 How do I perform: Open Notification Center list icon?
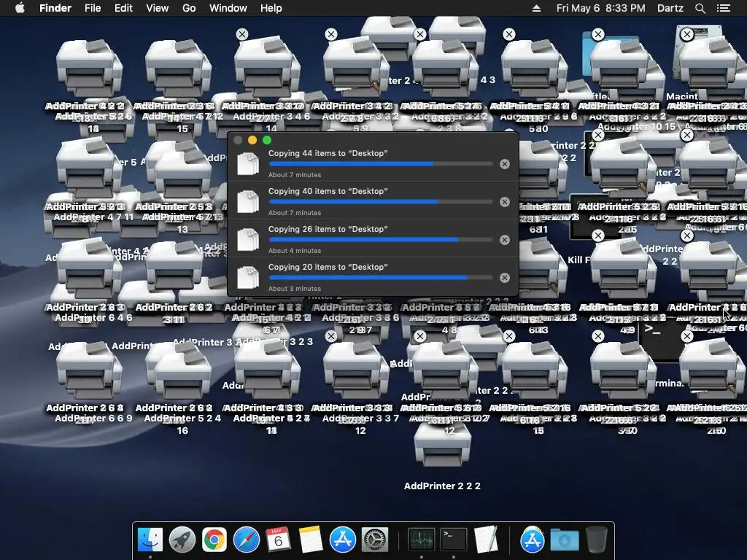(724, 8)
